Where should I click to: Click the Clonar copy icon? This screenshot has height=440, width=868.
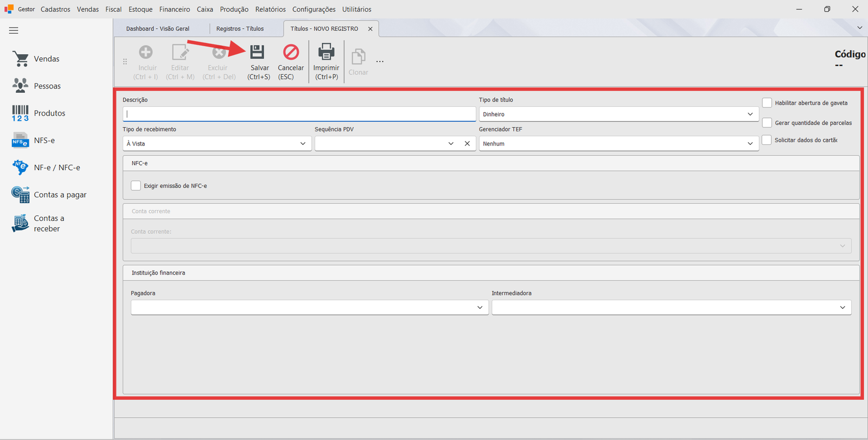point(358,56)
